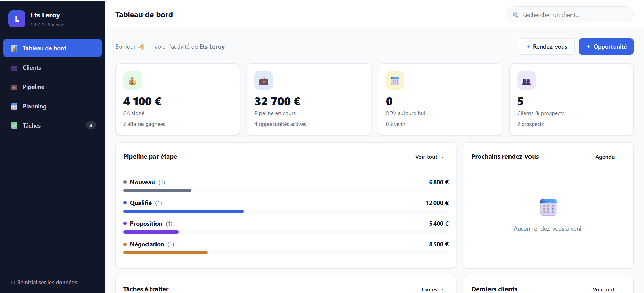Screen dimensions: 644x293
Task: Click the Derniers clients heading
Action: point(494,289)
